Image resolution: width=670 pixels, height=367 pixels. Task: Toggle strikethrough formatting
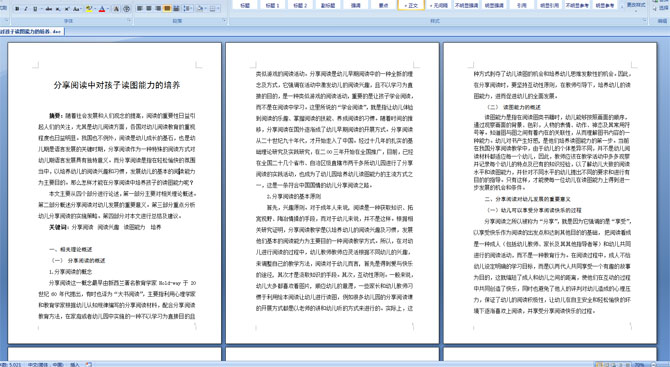coord(49,9)
